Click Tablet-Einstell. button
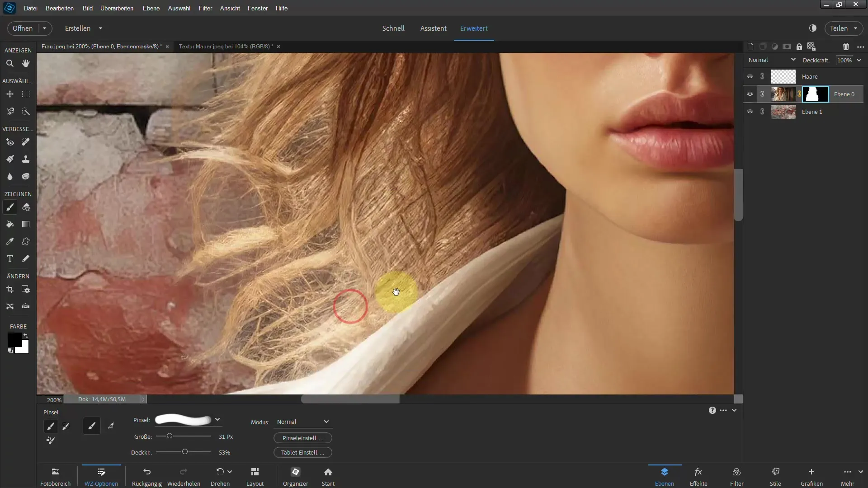 [303, 452]
